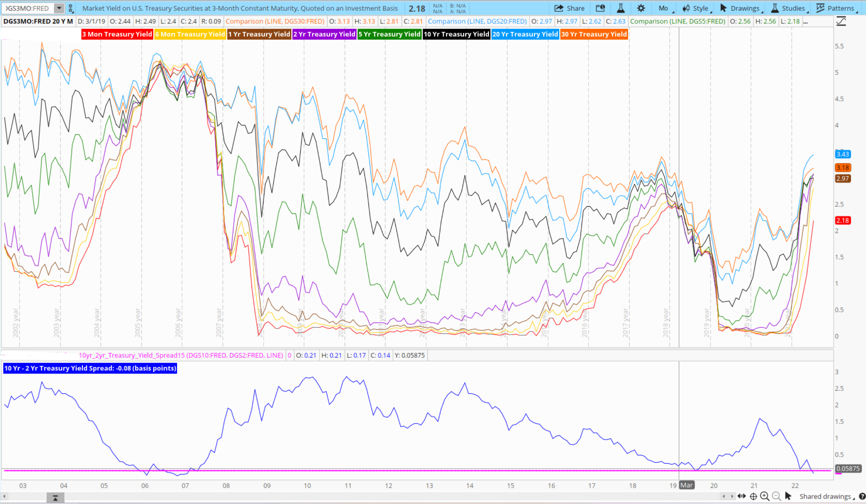Open the symbol selector dropdown arrow
This screenshot has width=866, height=504.
tap(59, 8)
